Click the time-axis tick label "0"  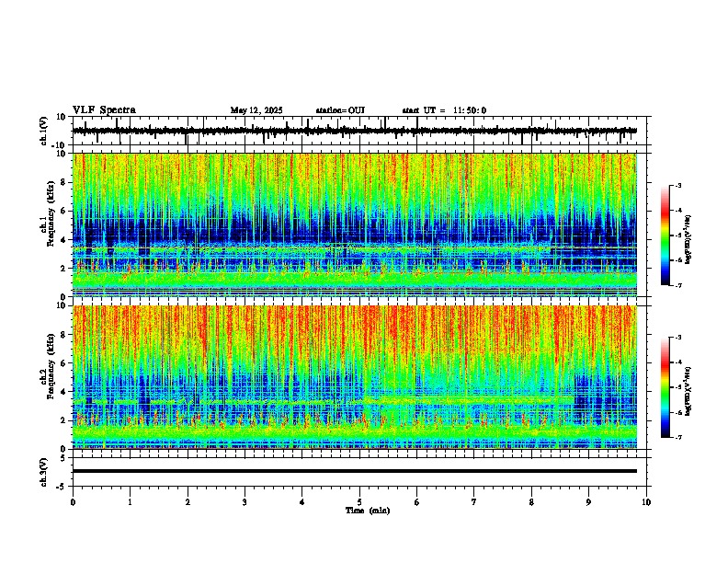(73, 502)
